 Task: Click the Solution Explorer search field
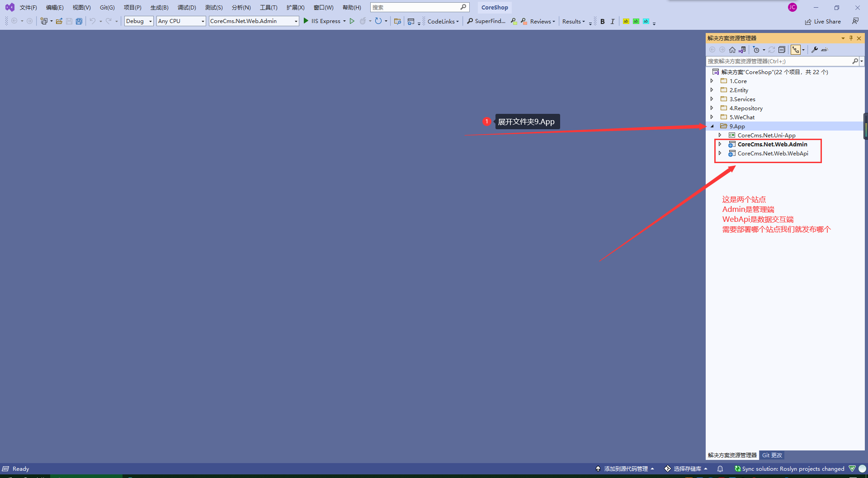point(778,61)
